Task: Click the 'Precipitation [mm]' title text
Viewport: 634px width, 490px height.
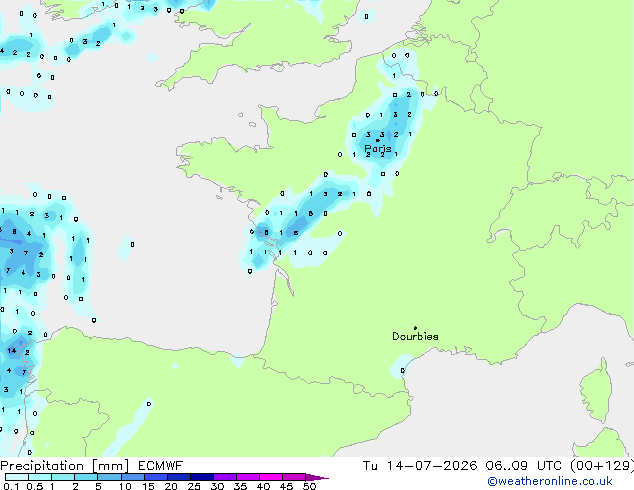Action: (65, 466)
